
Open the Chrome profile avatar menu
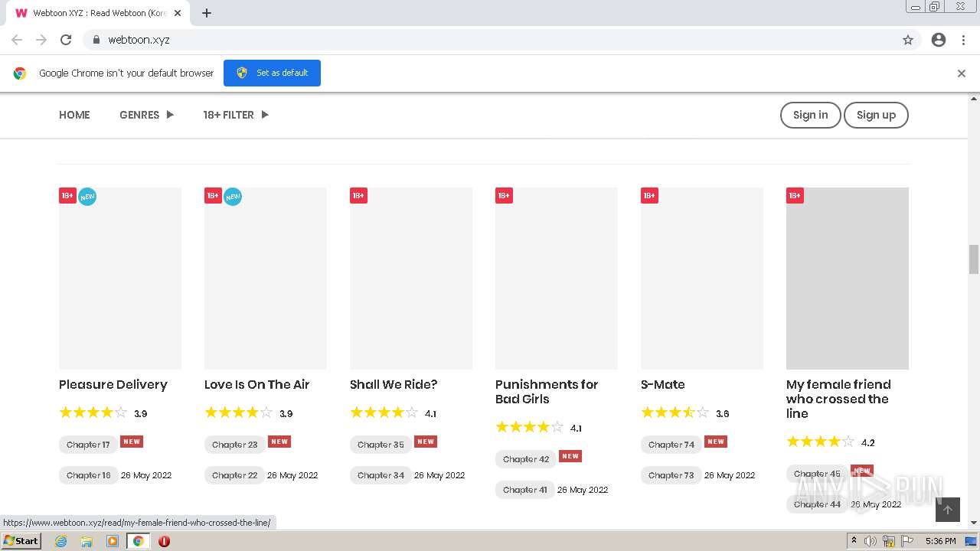(x=939, y=40)
